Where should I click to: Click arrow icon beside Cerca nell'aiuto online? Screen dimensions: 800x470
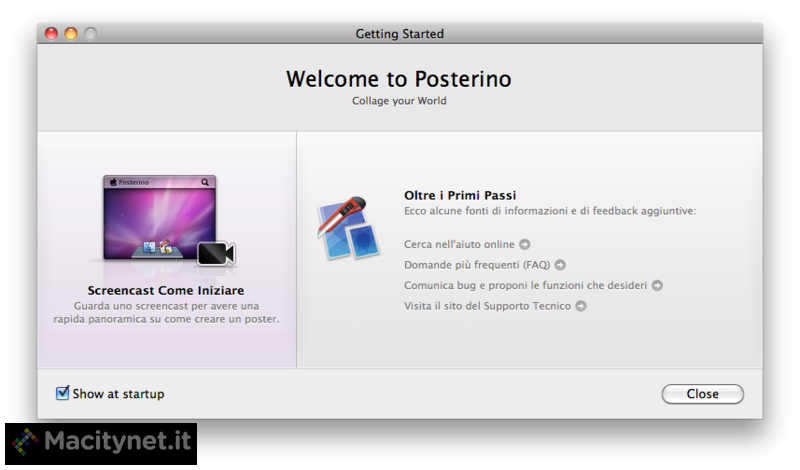[x=525, y=244]
